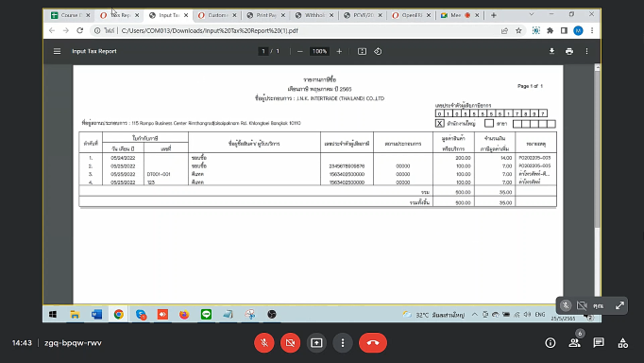Download the Input Tax Report PDF
The height and width of the screenshot is (363, 644).
[x=551, y=51]
